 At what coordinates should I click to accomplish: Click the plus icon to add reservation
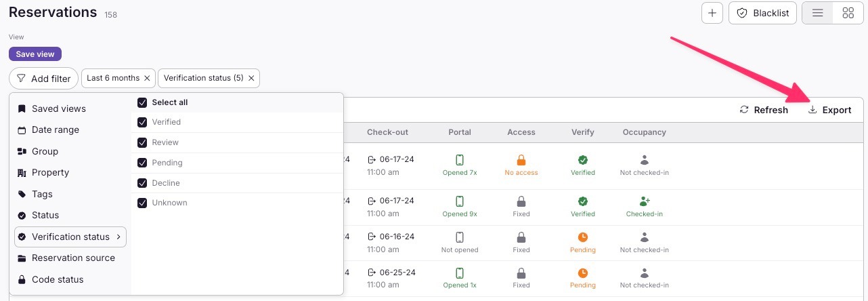click(x=712, y=13)
